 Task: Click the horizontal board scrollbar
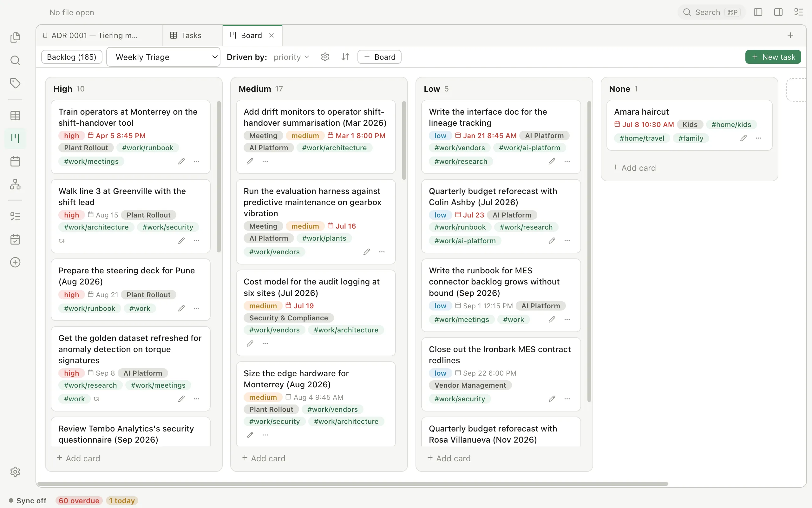tap(353, 484)
